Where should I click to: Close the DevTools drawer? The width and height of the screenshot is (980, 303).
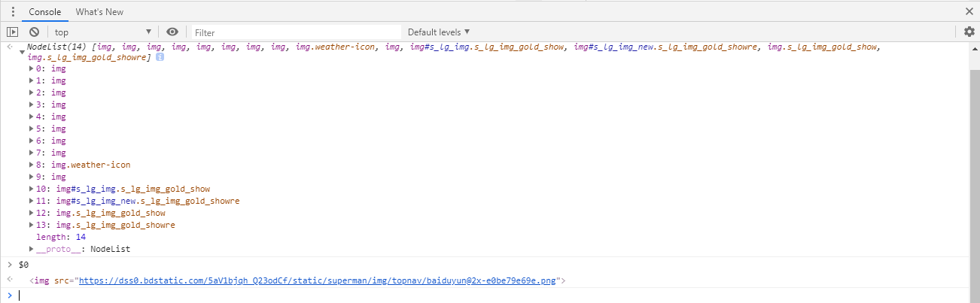pyautogui.click(x=969, y=11)
